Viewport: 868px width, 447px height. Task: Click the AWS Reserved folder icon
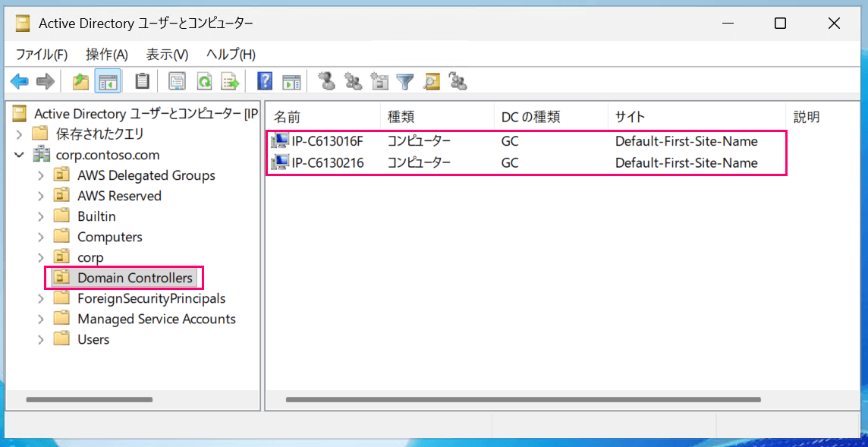(x=62, y=196)
